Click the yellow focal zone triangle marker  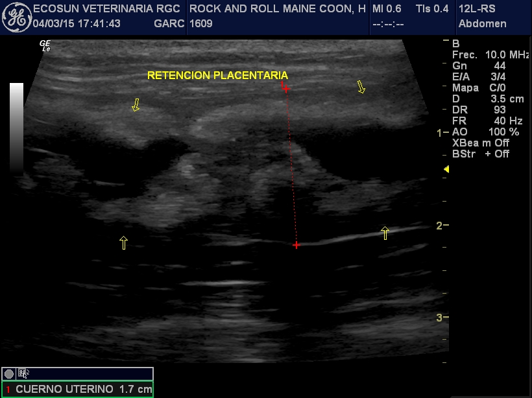(x=446, y=169)
